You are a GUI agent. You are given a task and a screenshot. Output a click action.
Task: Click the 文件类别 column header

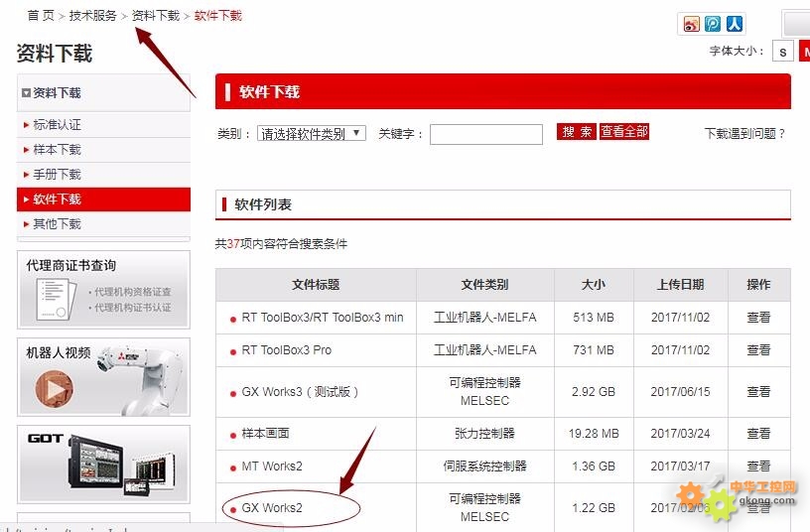click(484, 285)
